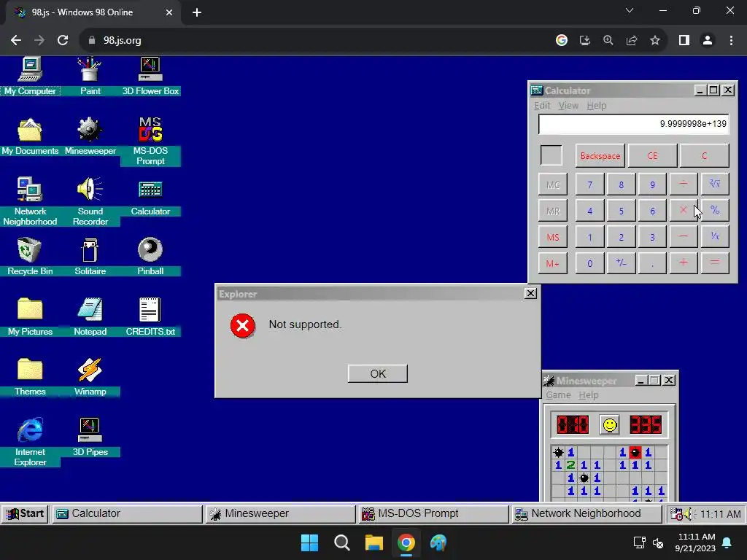This screenshot has height=560, width=747.
Task: Click the Calculator plus key
Action: [x=684, y=262]
